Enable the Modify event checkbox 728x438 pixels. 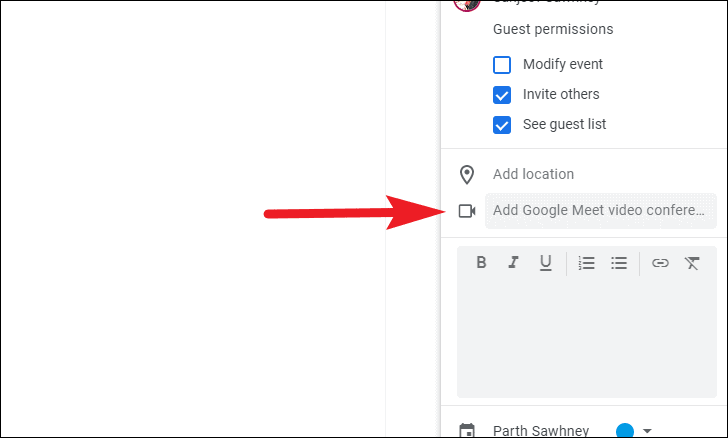click(x=501, y=65)
